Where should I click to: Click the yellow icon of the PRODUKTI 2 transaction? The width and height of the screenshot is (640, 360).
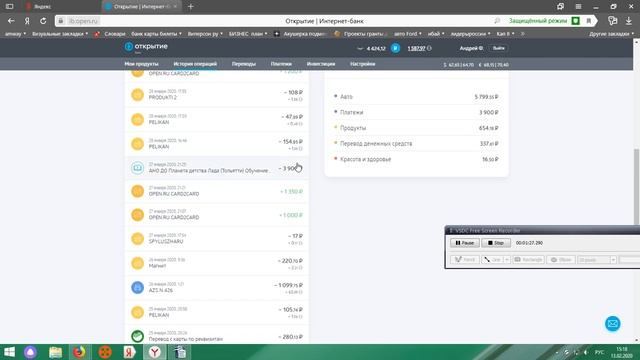click(x=138, y=95)
